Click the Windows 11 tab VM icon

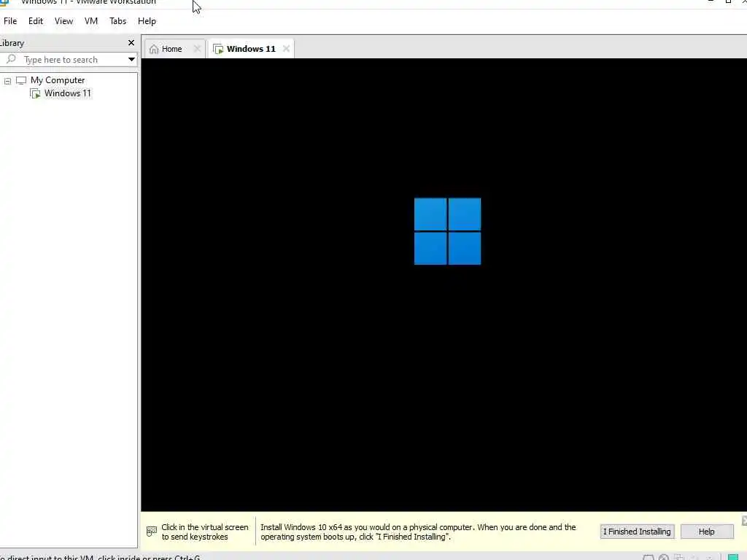click(218, 49)
